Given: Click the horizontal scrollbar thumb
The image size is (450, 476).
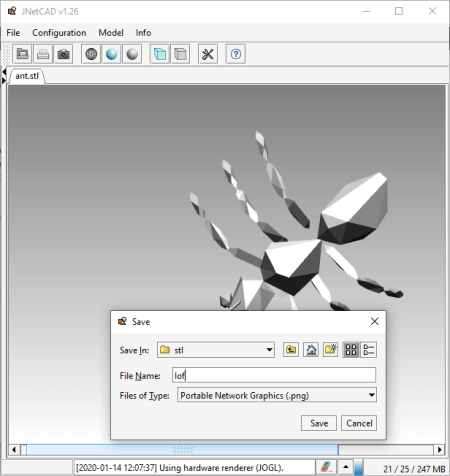Looking at the screenshot, I should [182, 450].
